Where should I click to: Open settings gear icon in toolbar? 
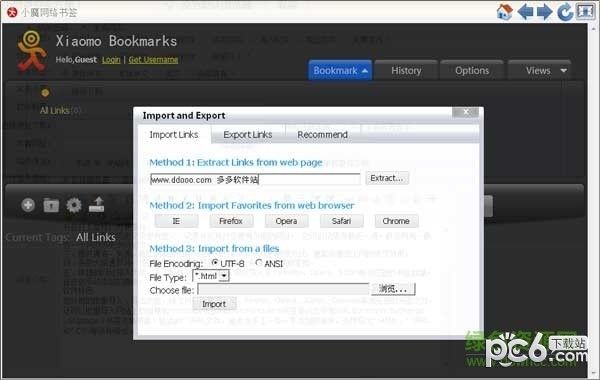[74, 205]
